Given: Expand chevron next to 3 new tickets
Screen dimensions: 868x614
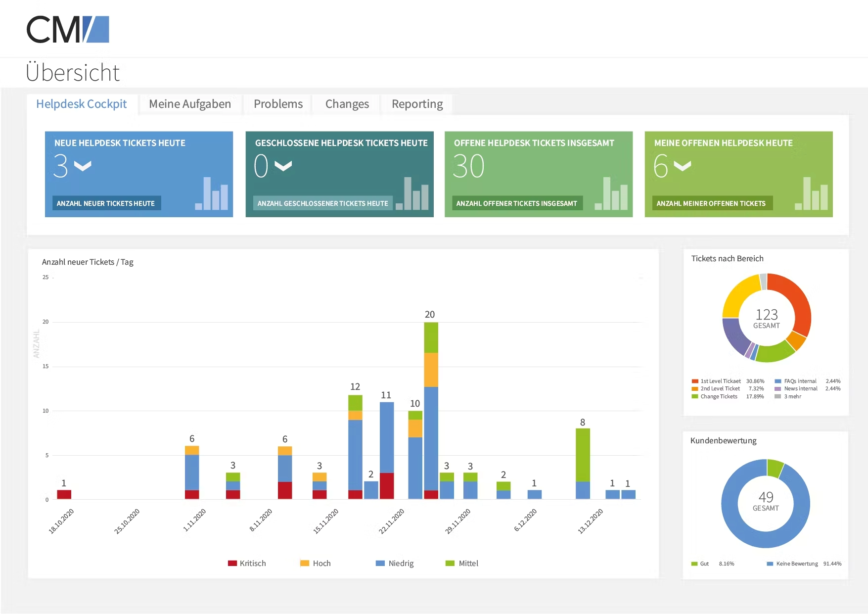Looking at the screenshot, I should 83,166.
